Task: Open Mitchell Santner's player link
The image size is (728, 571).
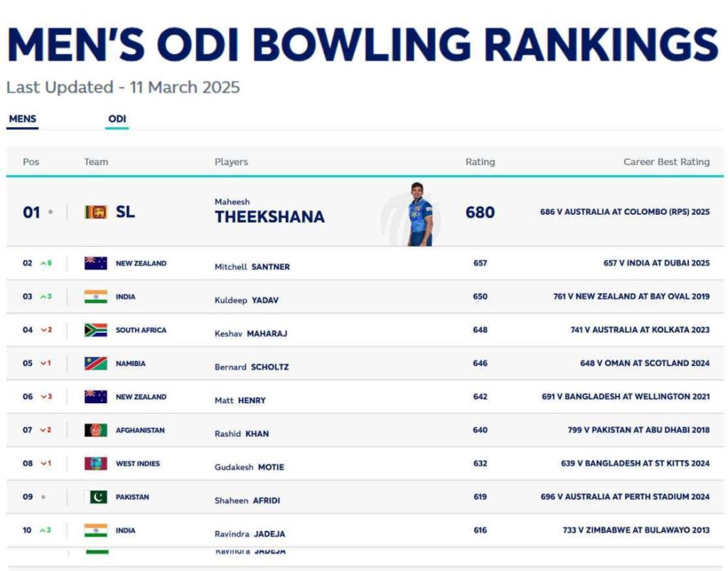Action: (x=252, y=267)
